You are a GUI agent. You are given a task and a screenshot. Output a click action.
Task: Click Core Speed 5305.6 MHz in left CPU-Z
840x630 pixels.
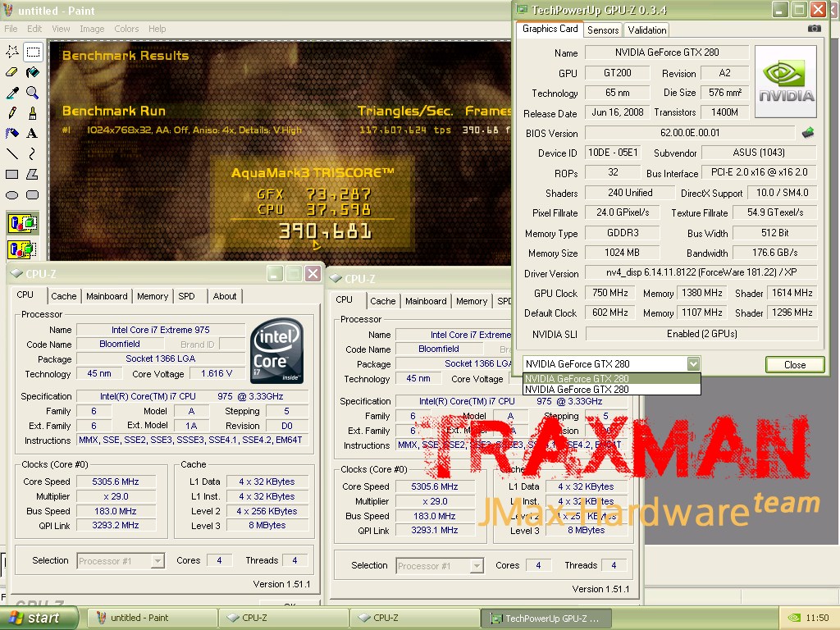coord(115,482)
